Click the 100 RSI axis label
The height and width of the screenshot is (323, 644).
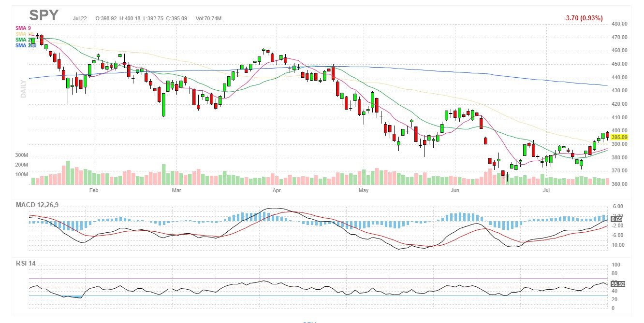pos(616,265)
